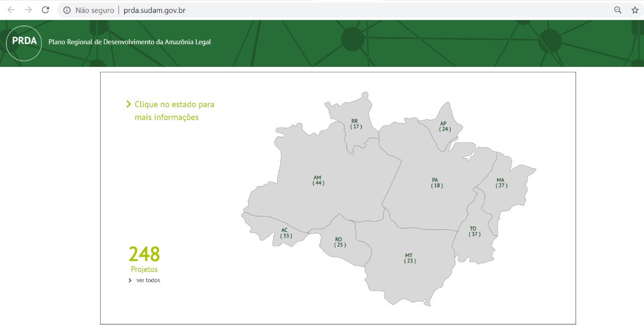Click the chevron next to 'ver todos'

click(130, 281)
